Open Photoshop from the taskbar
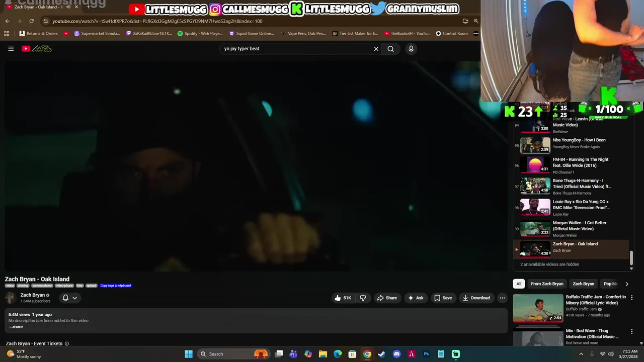 pos(426,354)
